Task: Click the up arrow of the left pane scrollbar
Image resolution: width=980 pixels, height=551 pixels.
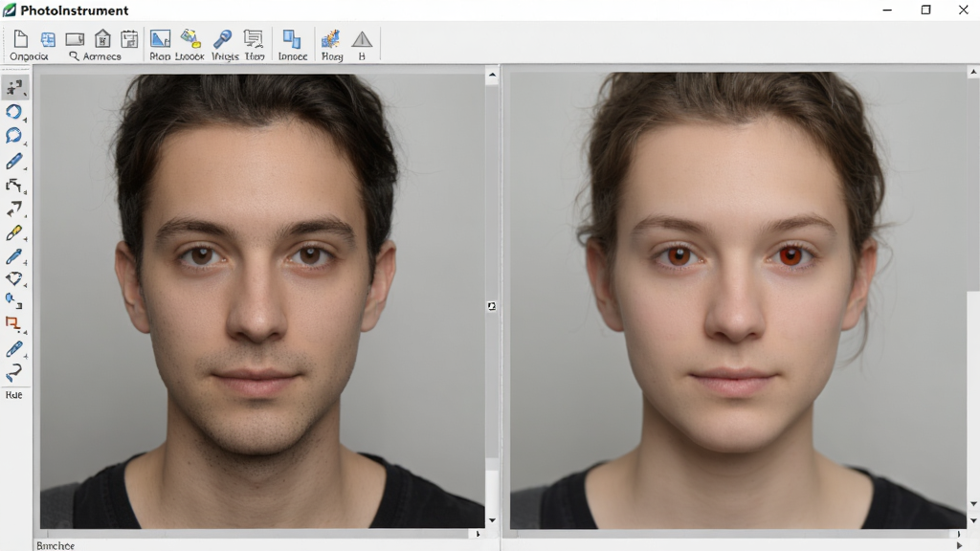Action: 492,75
